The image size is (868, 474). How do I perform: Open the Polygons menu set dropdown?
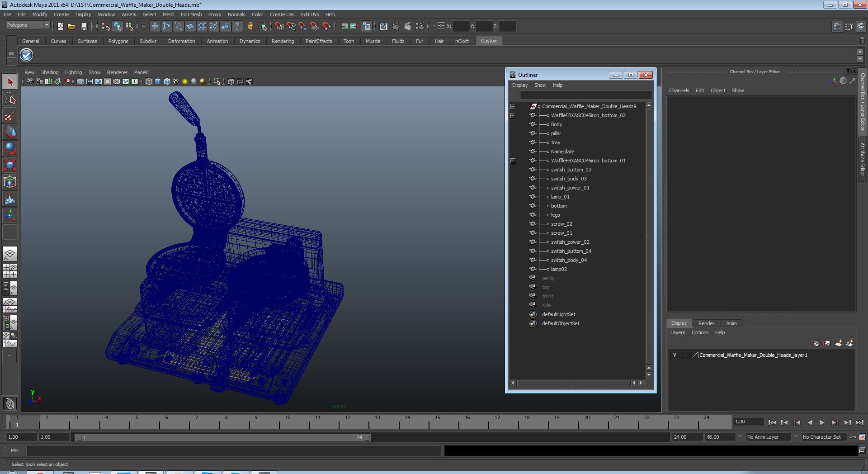(x=27, y=25)
